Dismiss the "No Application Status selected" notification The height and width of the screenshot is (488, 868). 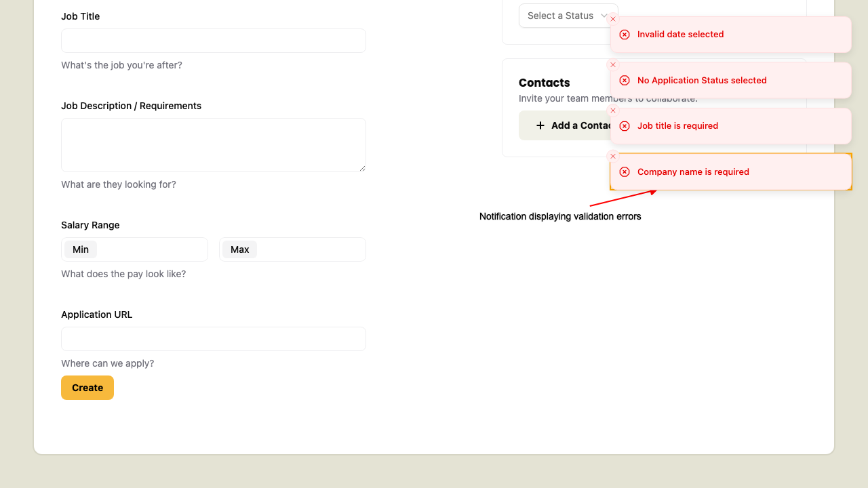click(x=613, y=64)
